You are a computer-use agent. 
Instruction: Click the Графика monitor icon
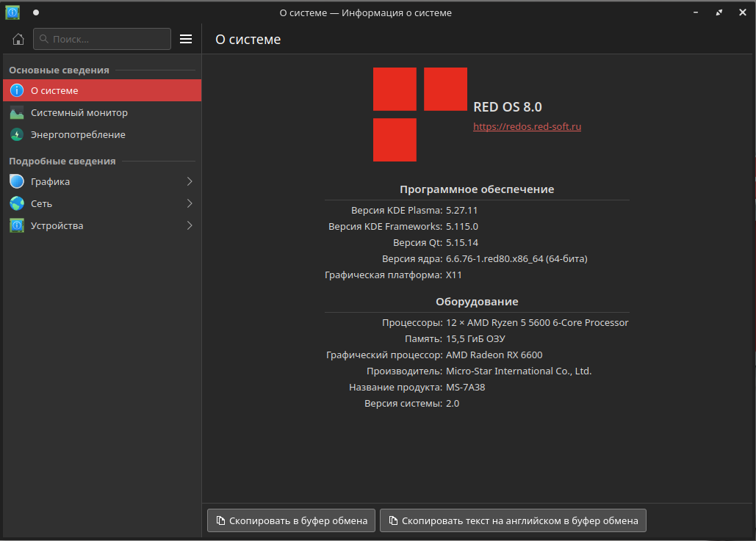tap(17, 181)
